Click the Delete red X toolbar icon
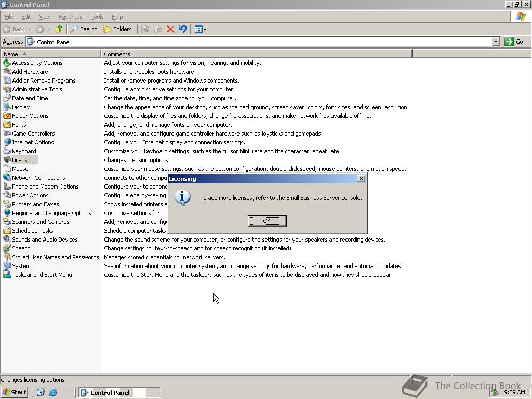The width and height of the screenshot is (532, 399). point(170,29)
